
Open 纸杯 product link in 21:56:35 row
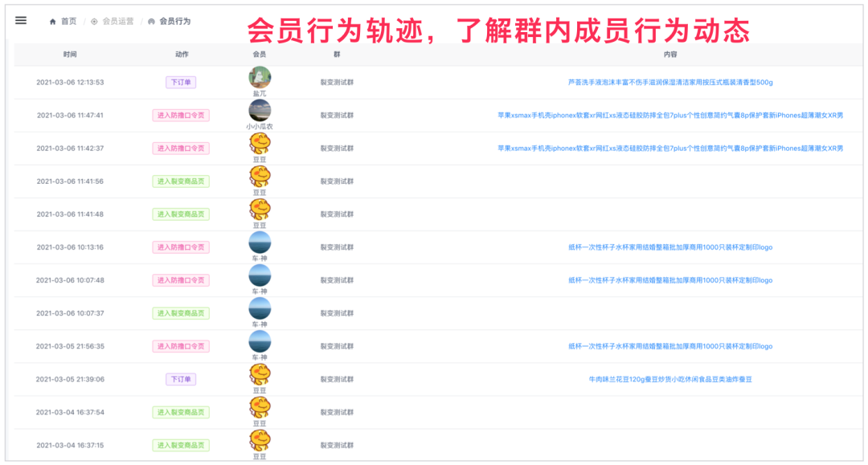(x=670, y=346)
